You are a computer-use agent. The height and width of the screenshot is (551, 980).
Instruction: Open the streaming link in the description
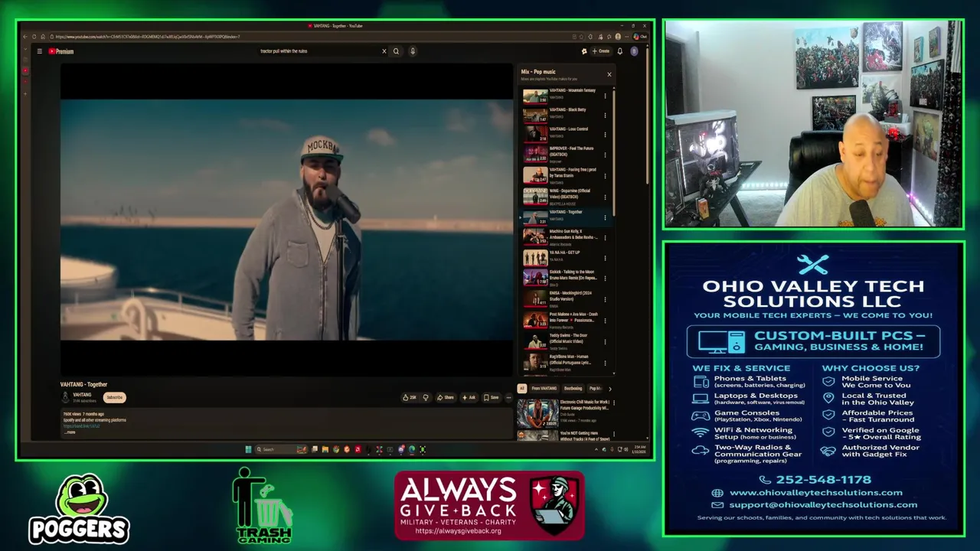(x=82, y=426)
